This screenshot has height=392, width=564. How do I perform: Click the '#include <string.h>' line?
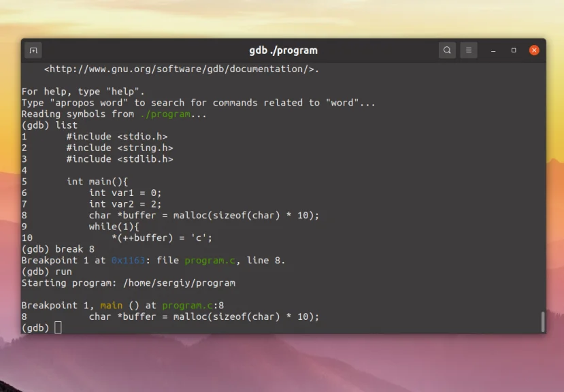pos(120,148)
